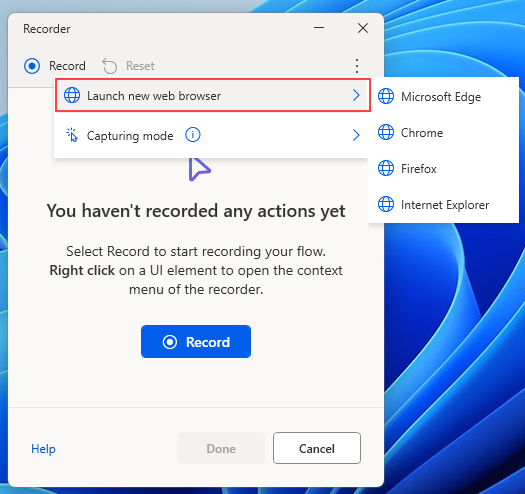Click the purple cursor illustration
This screenshot has height=494, width=525.
click(200, 169)
